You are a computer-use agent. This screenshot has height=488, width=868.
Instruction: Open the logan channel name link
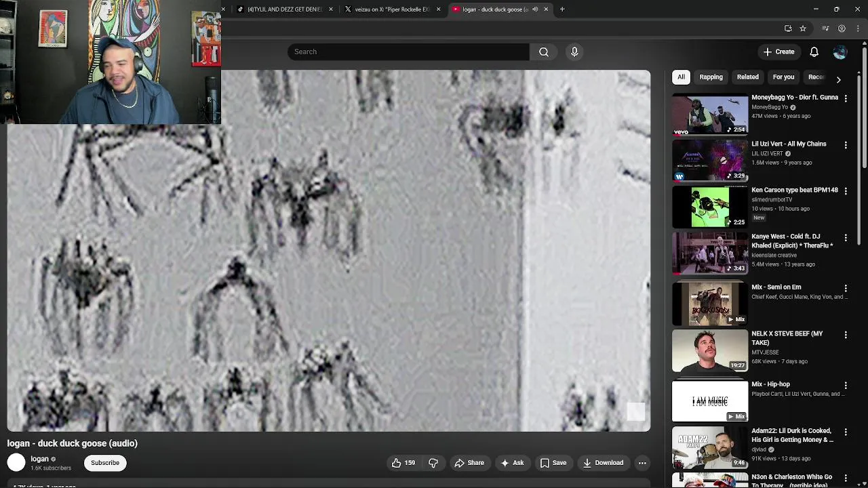[x=40, y=459]
